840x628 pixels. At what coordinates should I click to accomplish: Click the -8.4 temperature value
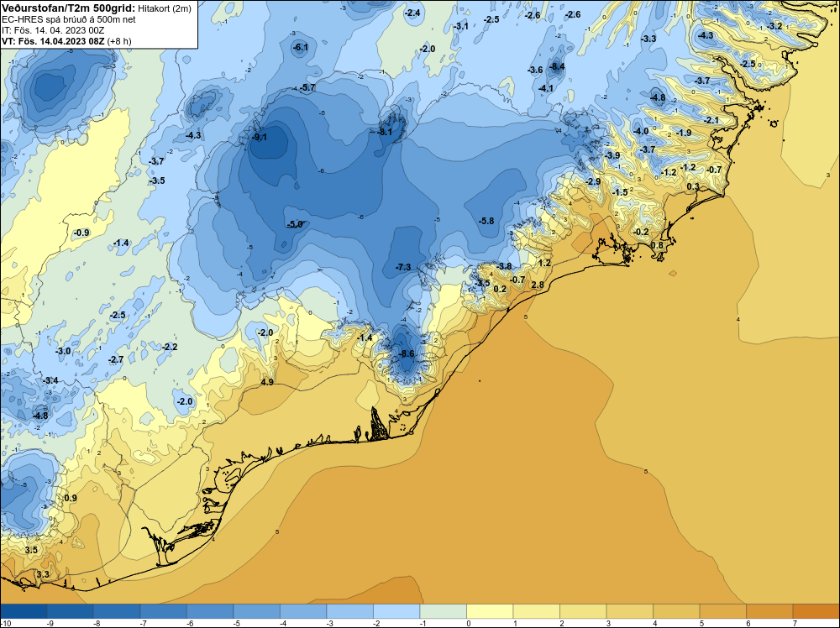[x=557, y=67]
